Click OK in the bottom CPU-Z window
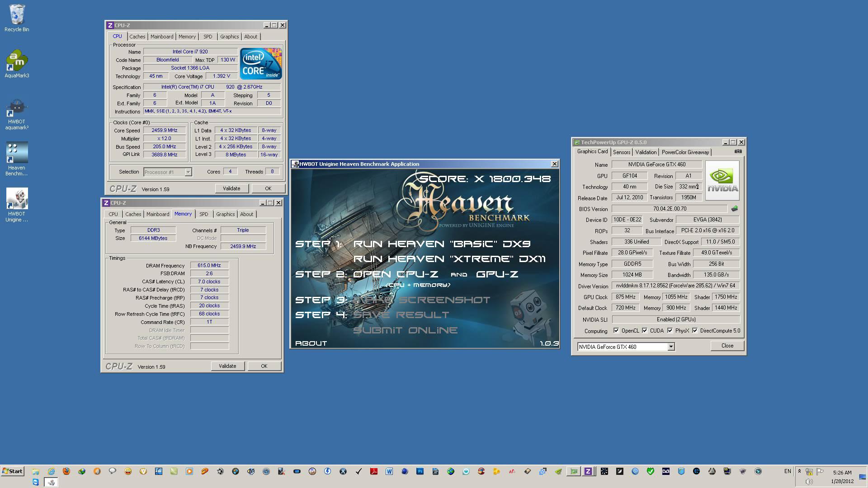868x488 pixels. point(264,366)
